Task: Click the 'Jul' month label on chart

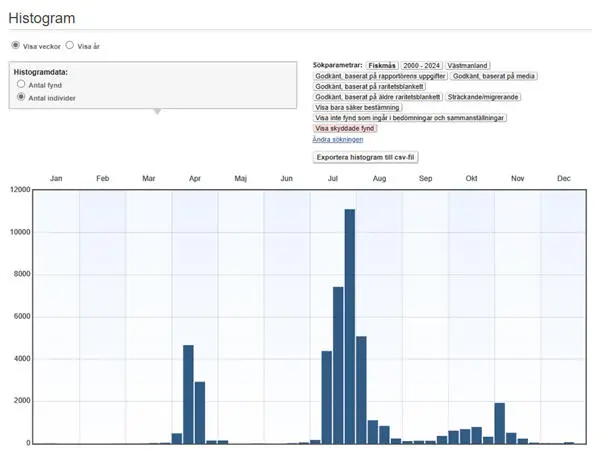Action: click(333, 178)
